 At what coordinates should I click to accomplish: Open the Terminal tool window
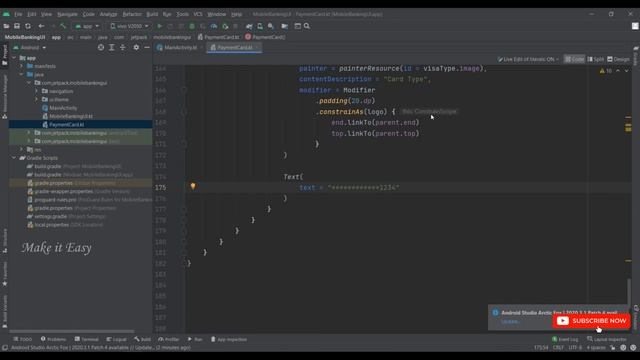point(87,339)
